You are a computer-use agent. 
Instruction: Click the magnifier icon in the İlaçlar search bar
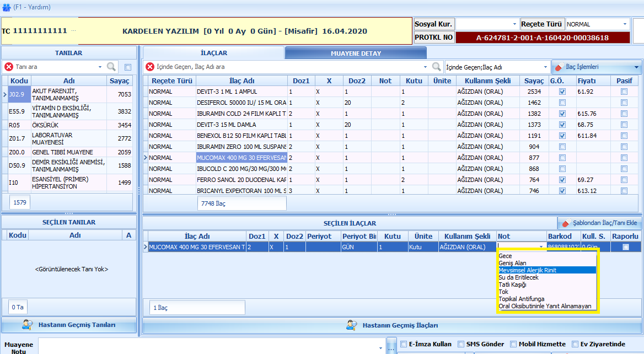pyautogui.click(x=437, y=67)
